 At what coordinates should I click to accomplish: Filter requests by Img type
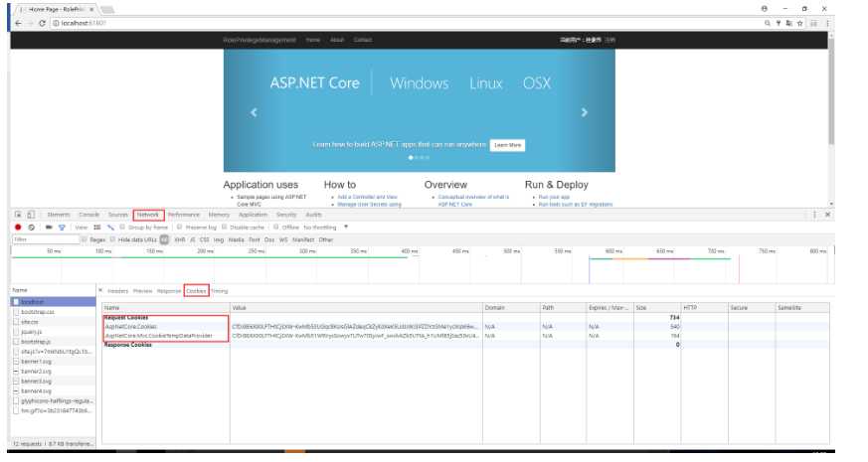coord(219,240)
